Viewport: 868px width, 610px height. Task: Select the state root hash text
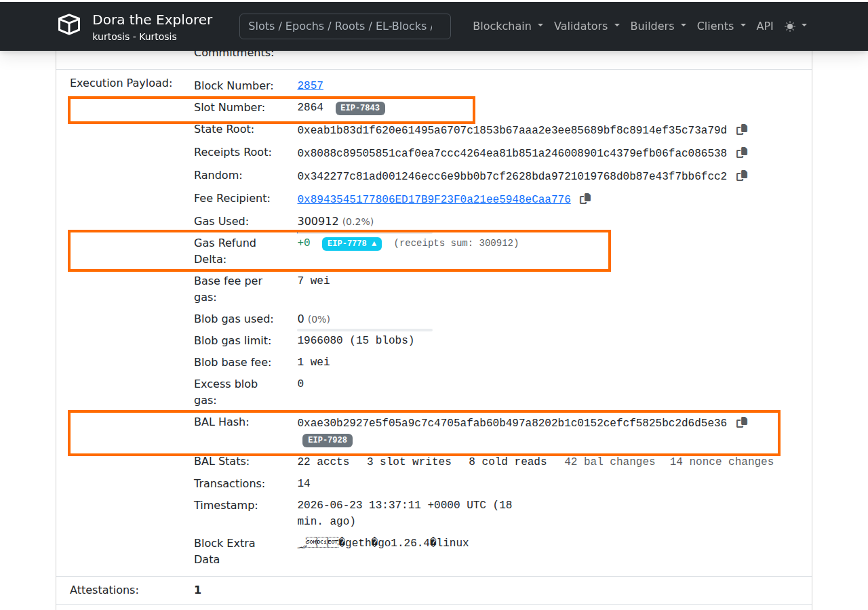[x=512, y=130]
